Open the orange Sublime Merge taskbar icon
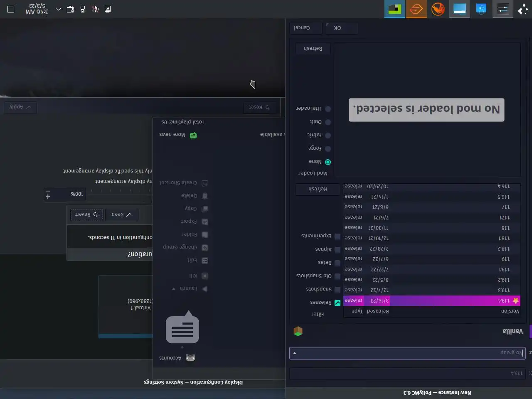This screenshot has width=532, height=399. pos(416,9)
